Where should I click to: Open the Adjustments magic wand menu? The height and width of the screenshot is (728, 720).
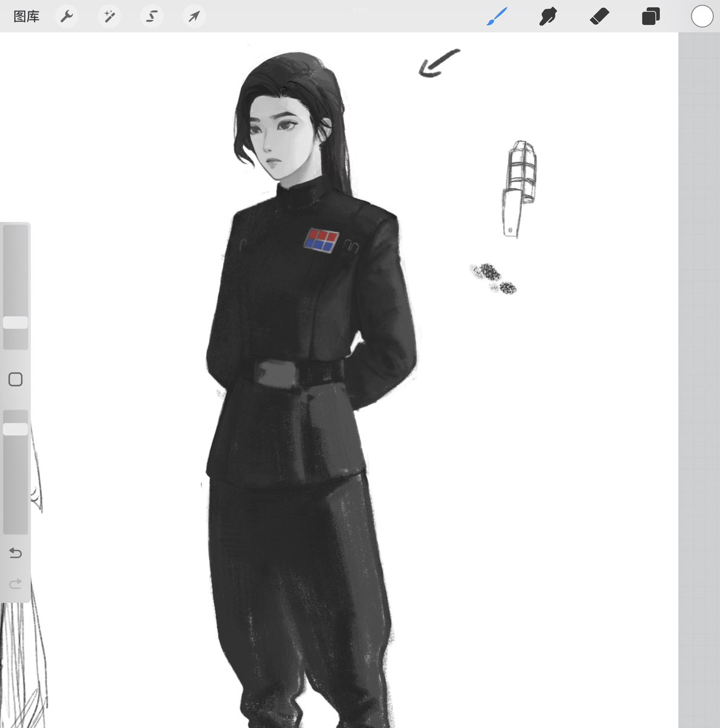(109, 16)
